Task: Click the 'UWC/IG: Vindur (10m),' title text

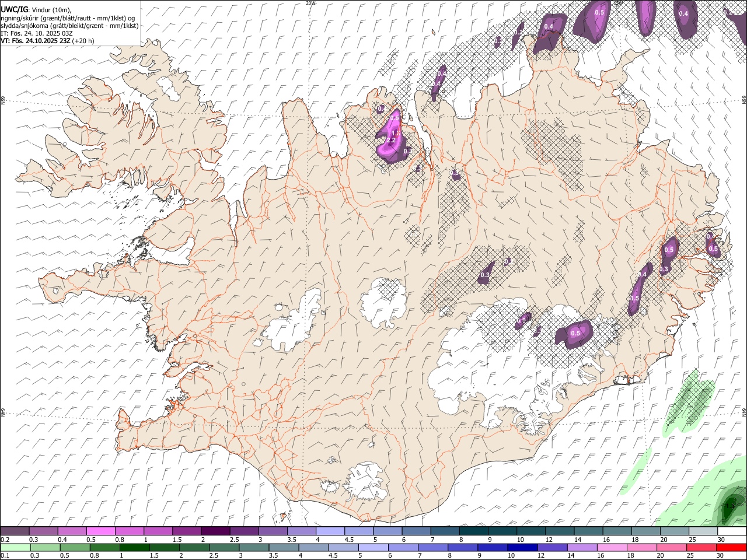Action: pyautogui.click(x=36, y=10)
